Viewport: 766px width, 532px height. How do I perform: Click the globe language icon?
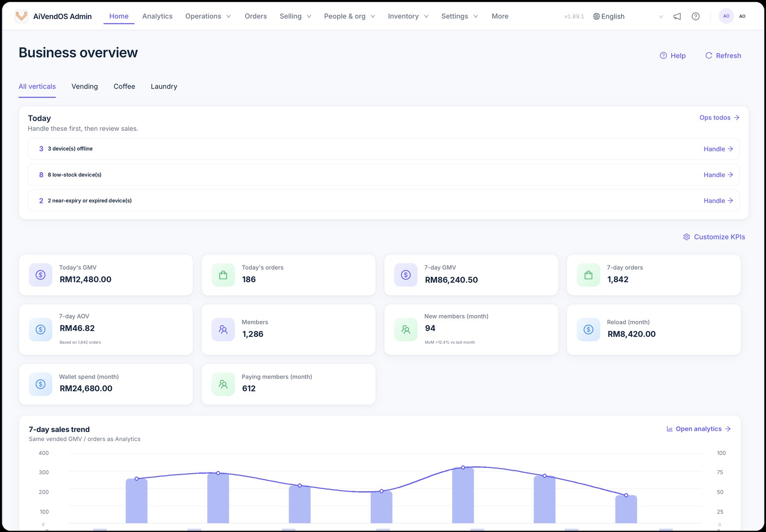pos(597,16)
